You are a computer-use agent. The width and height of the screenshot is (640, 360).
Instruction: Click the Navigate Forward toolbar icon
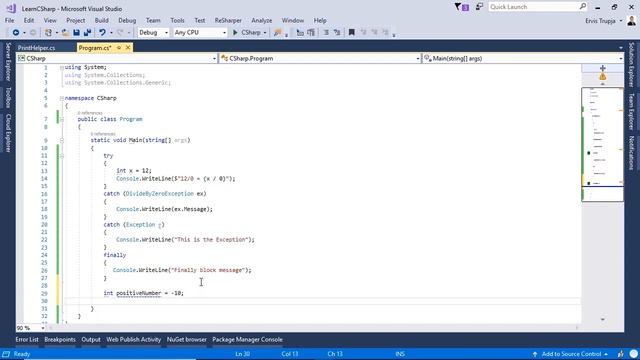(33, 32)
